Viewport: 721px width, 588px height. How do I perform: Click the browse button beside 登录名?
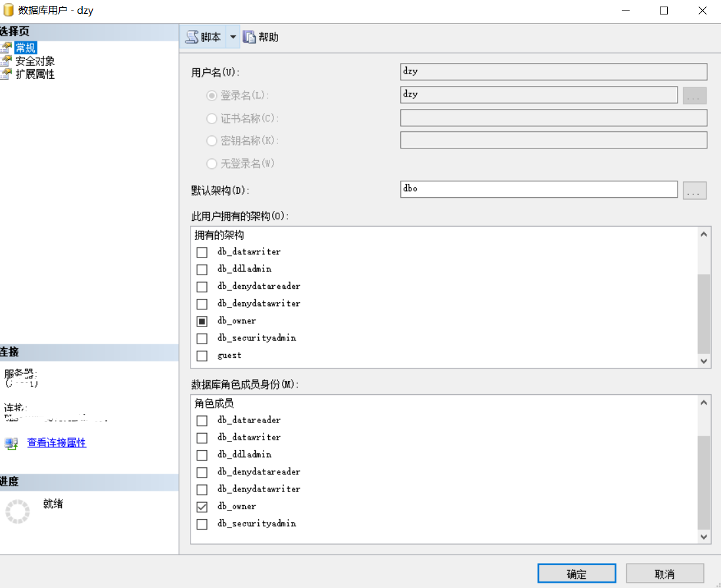pos(695,95)
